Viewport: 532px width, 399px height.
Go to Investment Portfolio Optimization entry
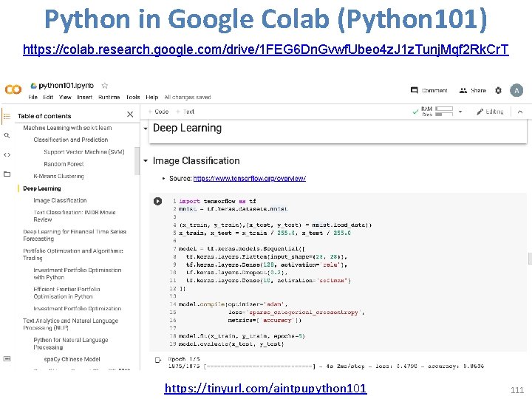77,309
